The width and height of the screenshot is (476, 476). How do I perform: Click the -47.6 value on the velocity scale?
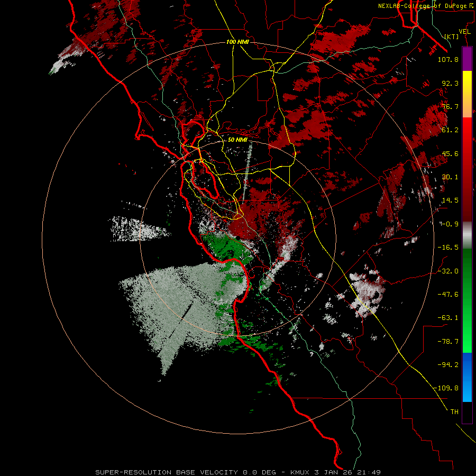[448, 295]
